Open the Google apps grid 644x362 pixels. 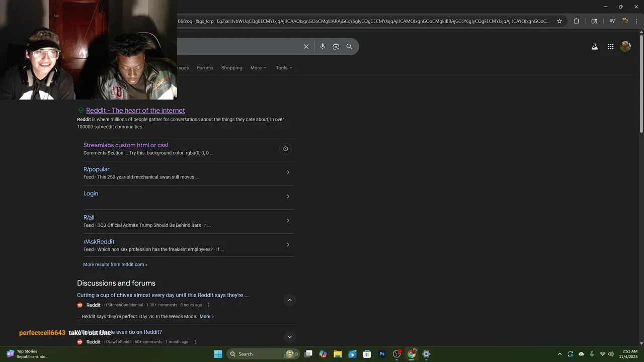pos(610,47)
